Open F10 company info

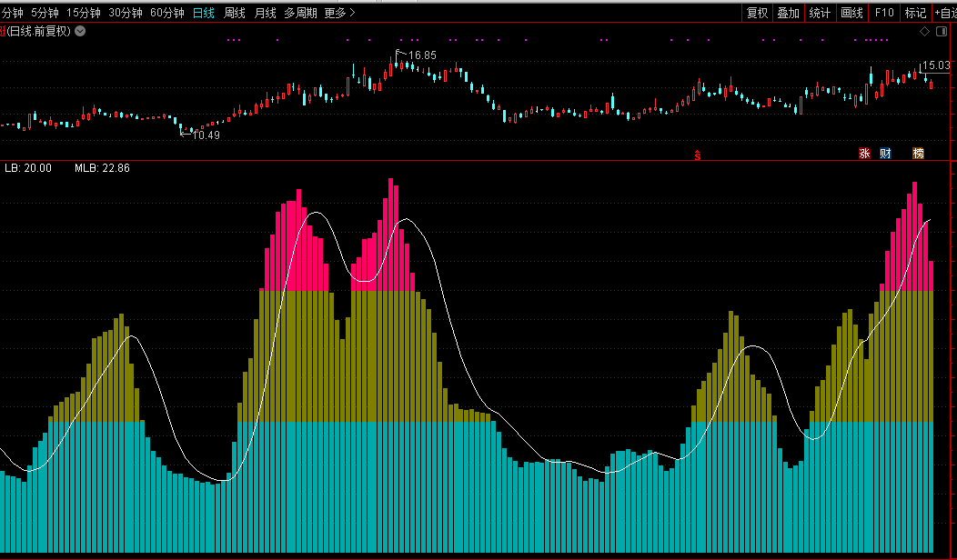883,13
